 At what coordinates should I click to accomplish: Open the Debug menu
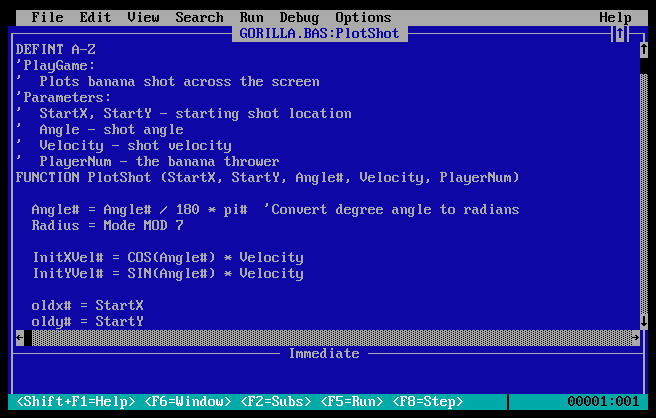tap(299, 18)
